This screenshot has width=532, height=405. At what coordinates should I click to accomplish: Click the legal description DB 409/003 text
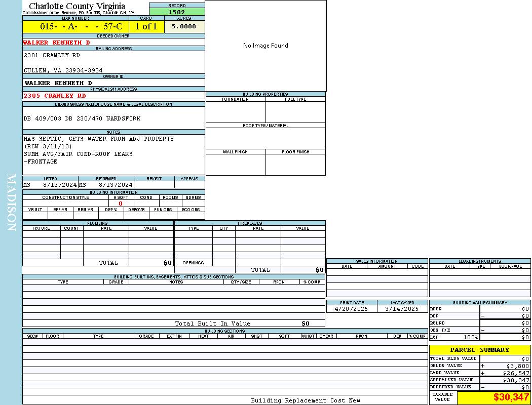pos(82,118)
